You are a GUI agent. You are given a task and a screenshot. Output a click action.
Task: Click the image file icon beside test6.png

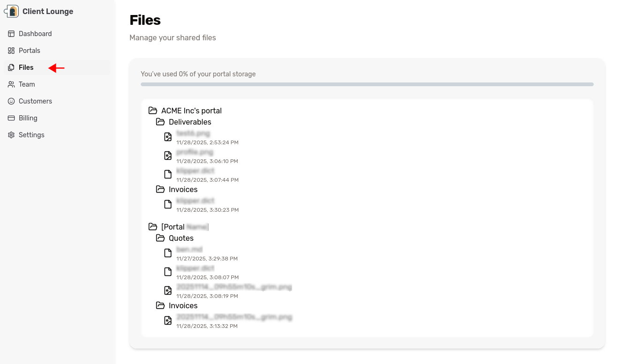point(168,136)
